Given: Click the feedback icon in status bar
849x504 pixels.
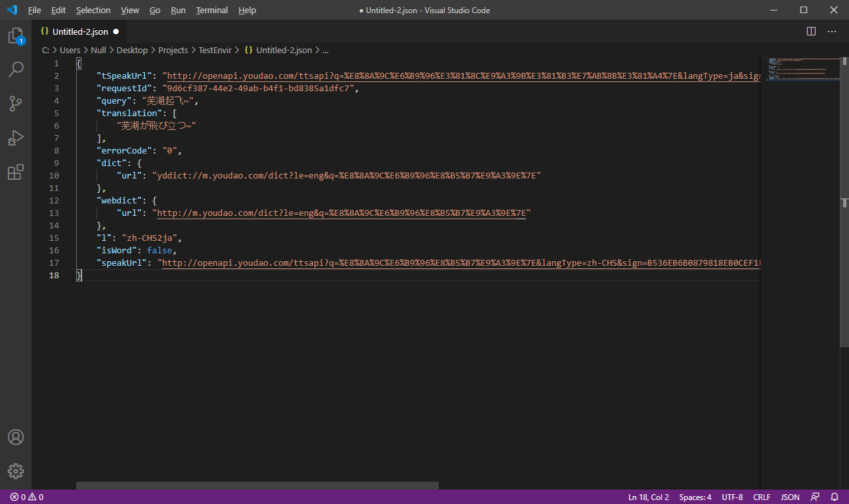Looking at the screenshot, I should pyautogui.click(x=815, y=497).
